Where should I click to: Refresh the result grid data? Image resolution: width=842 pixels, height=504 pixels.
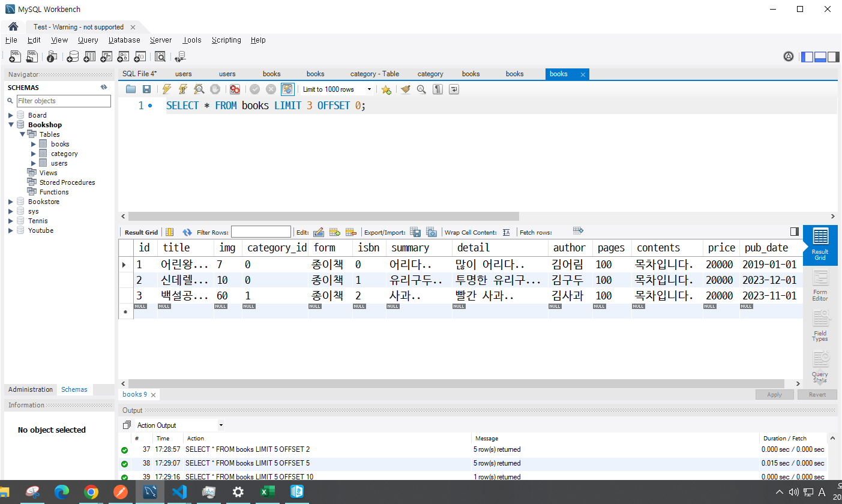point(187,232)
